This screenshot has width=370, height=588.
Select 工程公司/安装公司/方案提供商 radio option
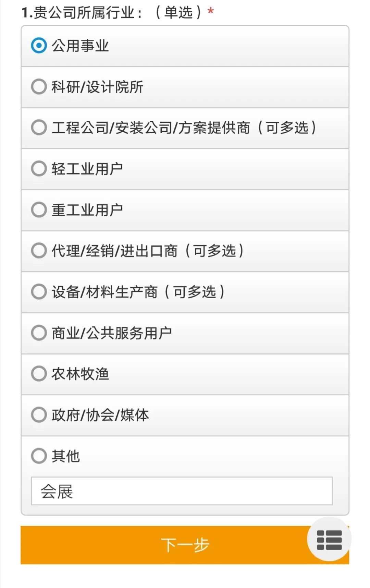[x=39, y=128]
